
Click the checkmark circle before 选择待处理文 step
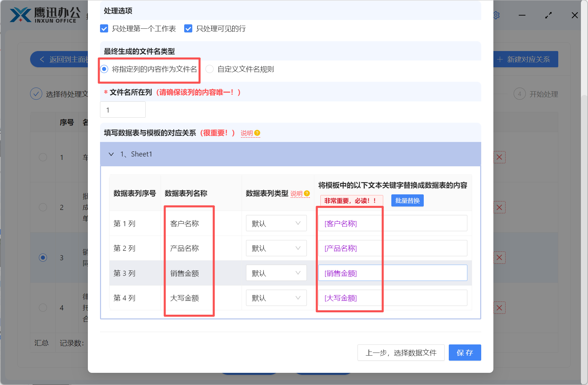pyautogui.click(x=36, y=94)
